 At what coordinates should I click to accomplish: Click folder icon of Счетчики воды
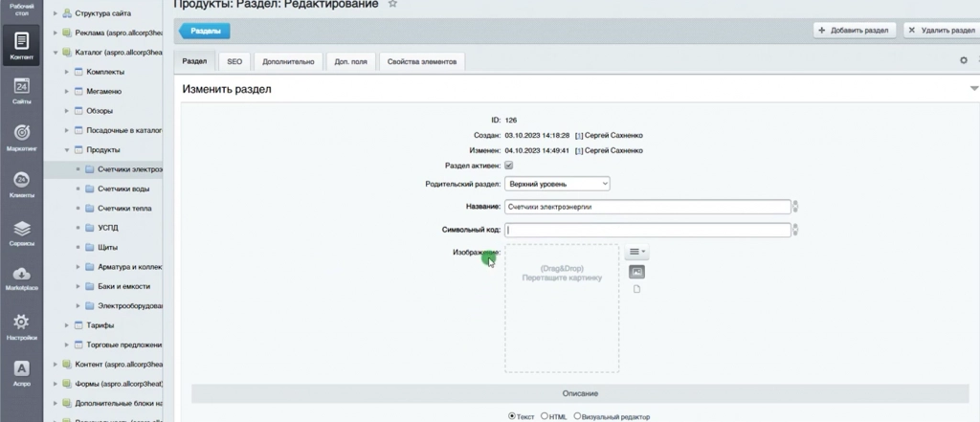point(89,189)
